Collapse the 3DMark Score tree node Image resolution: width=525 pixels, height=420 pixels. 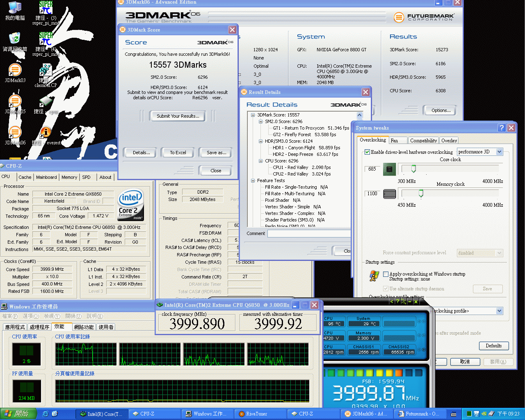tap(253, 115)
